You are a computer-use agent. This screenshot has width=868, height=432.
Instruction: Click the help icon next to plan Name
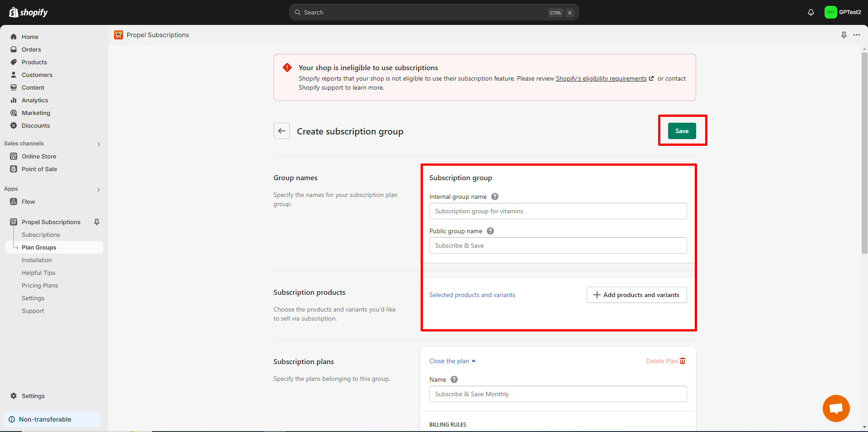[x=454, y=379]
